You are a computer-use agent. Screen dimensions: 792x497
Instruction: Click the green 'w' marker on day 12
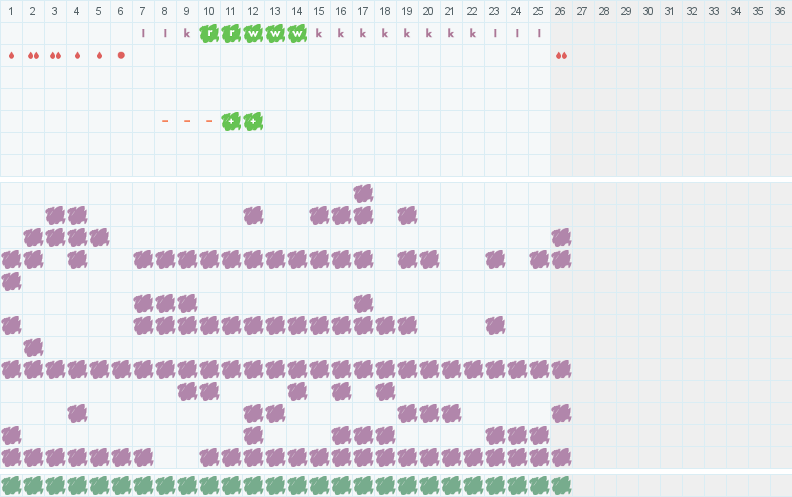click(253, 33)
